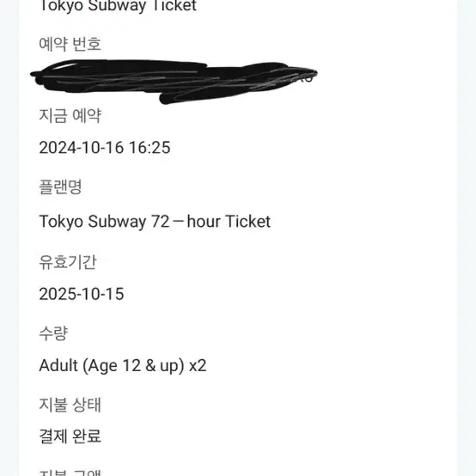The width and height of the screenshot is (476, 476).
Task: Click the Tokyo Subway Ticket title text
Action: (x=118, y=6)
